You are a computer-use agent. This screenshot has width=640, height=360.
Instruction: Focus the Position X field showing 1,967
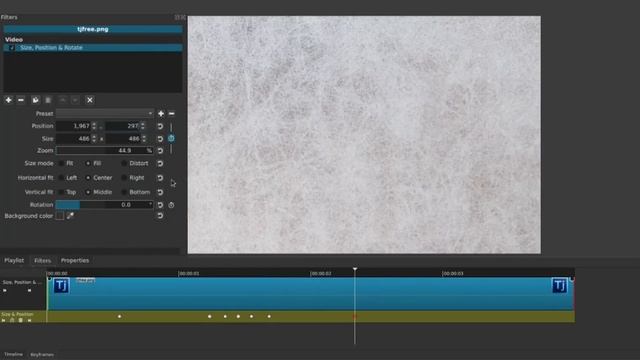click(x=77, y=126)
